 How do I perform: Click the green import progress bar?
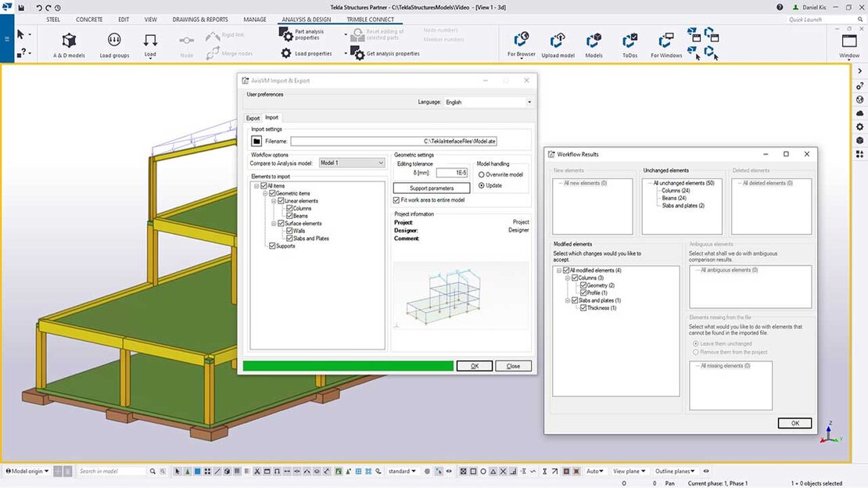(348, 365)
